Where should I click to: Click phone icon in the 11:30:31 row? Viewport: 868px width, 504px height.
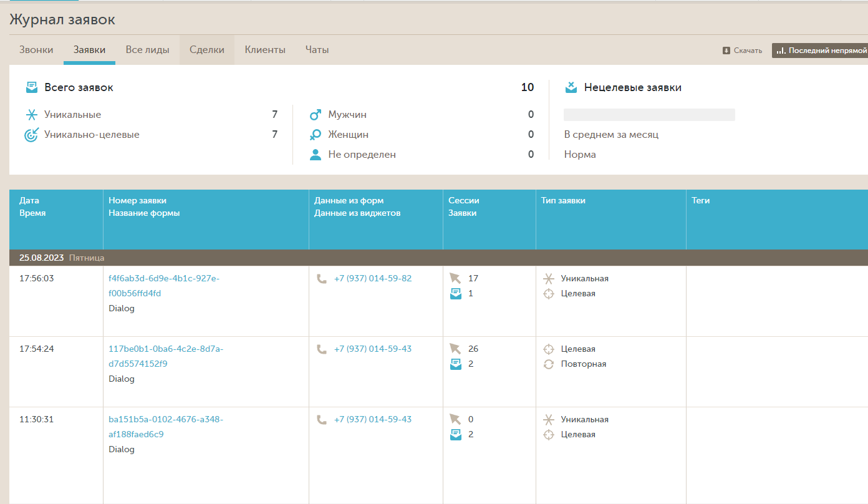[322, 420]
